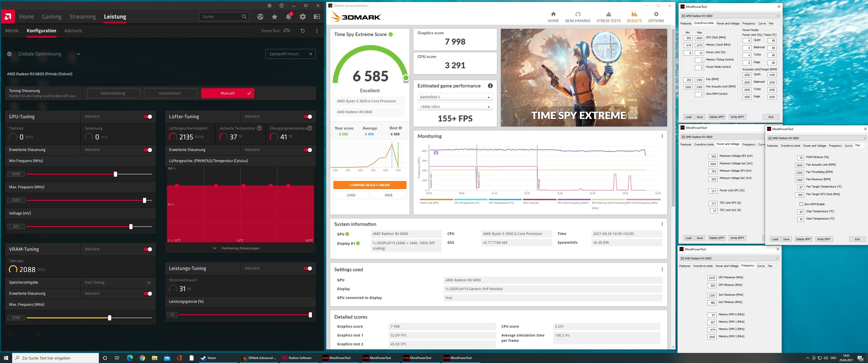
Task: Click COMPARE RESULT ONLINE button
Action: [370, 185]
